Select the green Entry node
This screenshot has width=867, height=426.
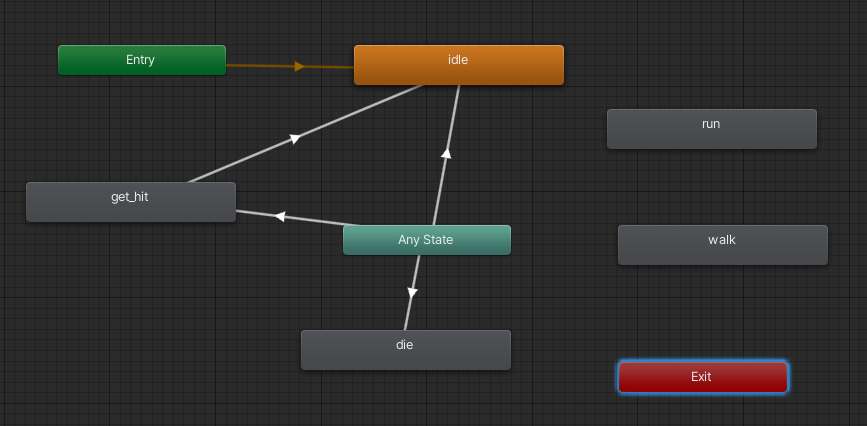pyautogui.click(x=142, y=60)
